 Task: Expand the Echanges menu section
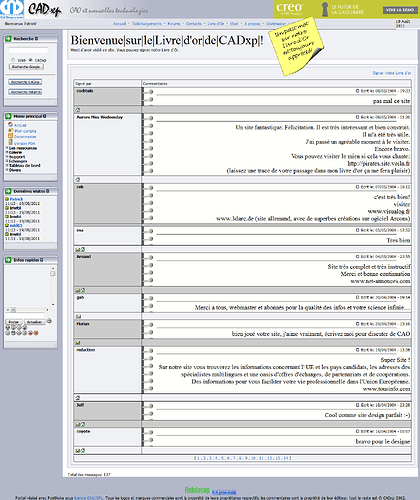[x=7, y=161]
